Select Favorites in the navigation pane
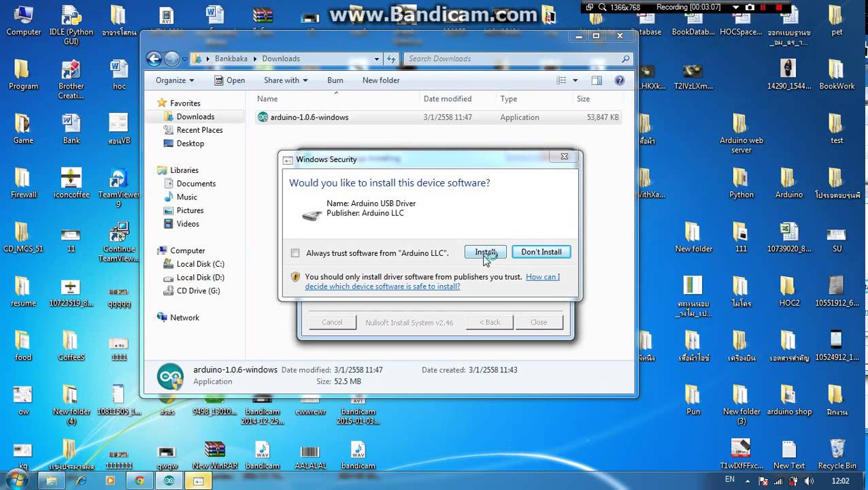868x490 pixels. 185,103
